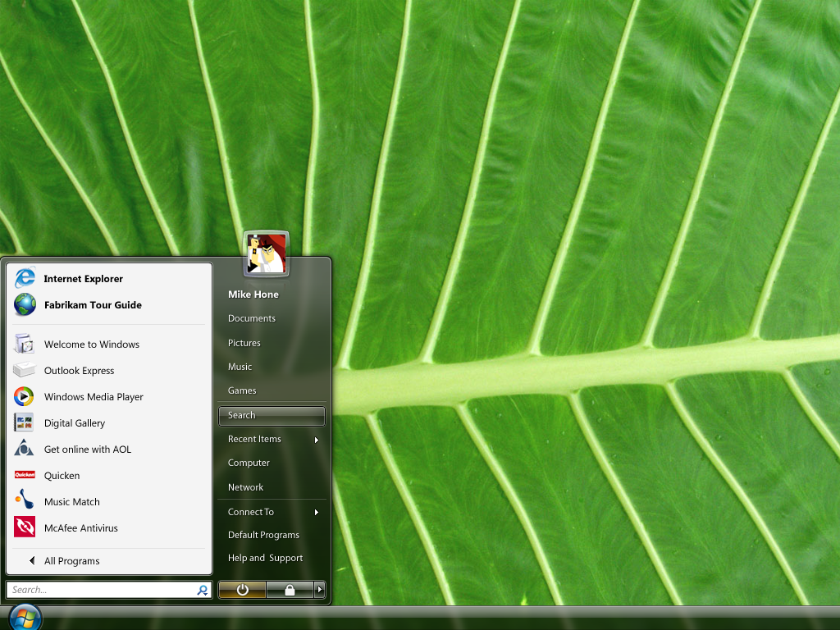Screen dimensions: 840x630
Task: Click the Connect To label
Action: pyautogui.click(x=251, y=512)
